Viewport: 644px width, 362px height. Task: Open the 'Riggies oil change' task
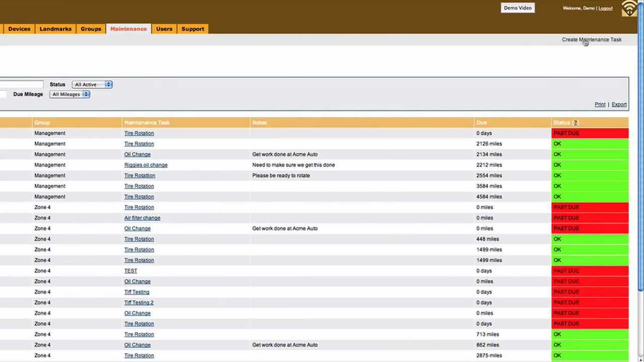146,165
